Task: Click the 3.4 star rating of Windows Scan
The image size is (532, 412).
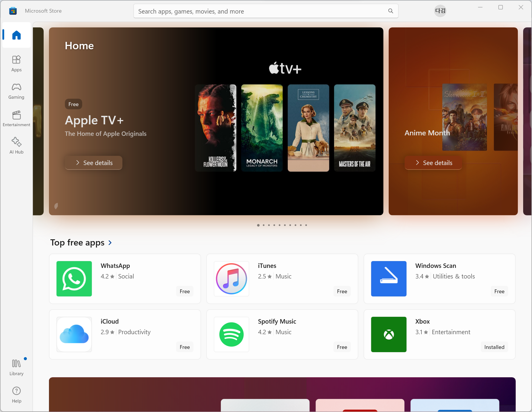Action: [x=422, y=276]
